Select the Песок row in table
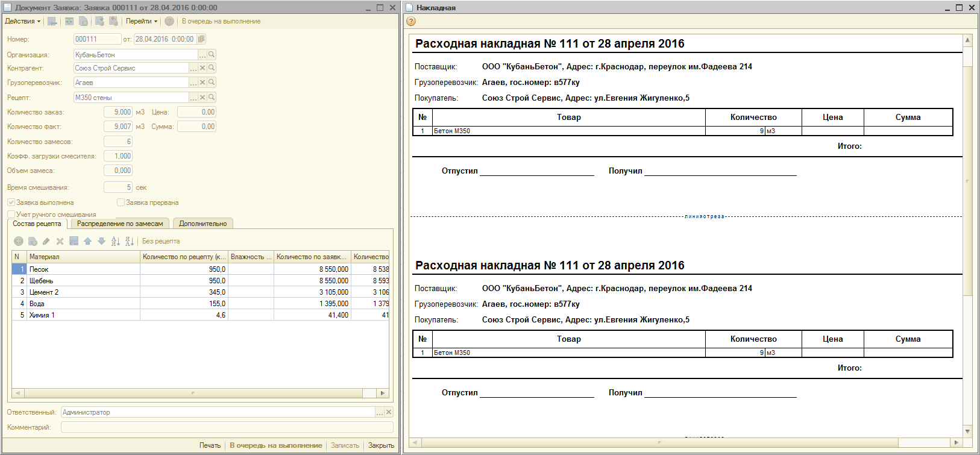Screen dimensions: 980x455 coord(200,269)
